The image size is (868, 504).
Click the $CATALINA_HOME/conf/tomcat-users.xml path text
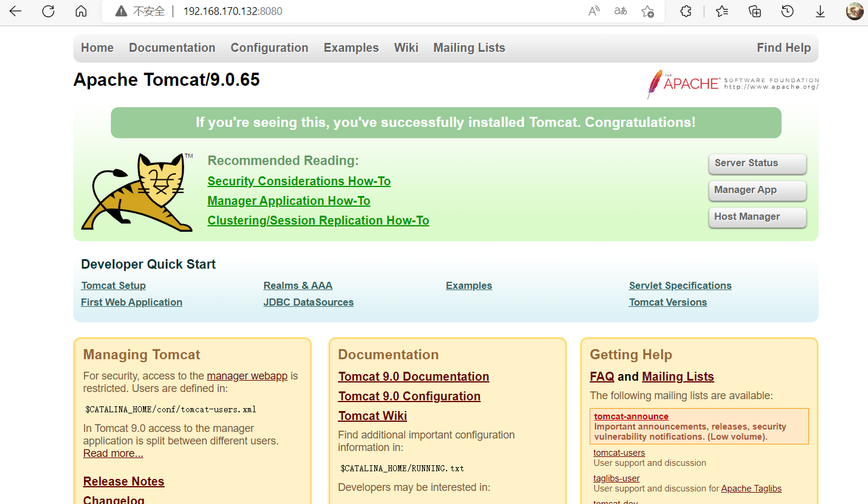coord(170,409)
